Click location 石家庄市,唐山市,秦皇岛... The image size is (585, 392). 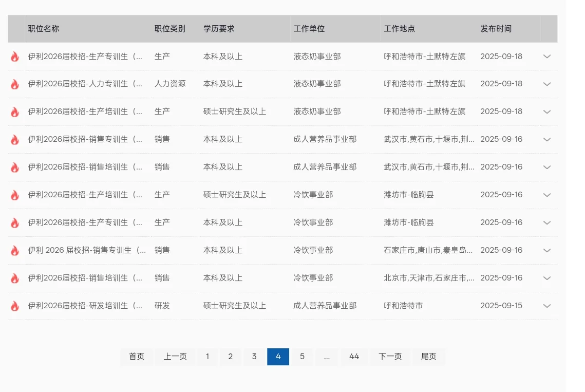point(428,250)
